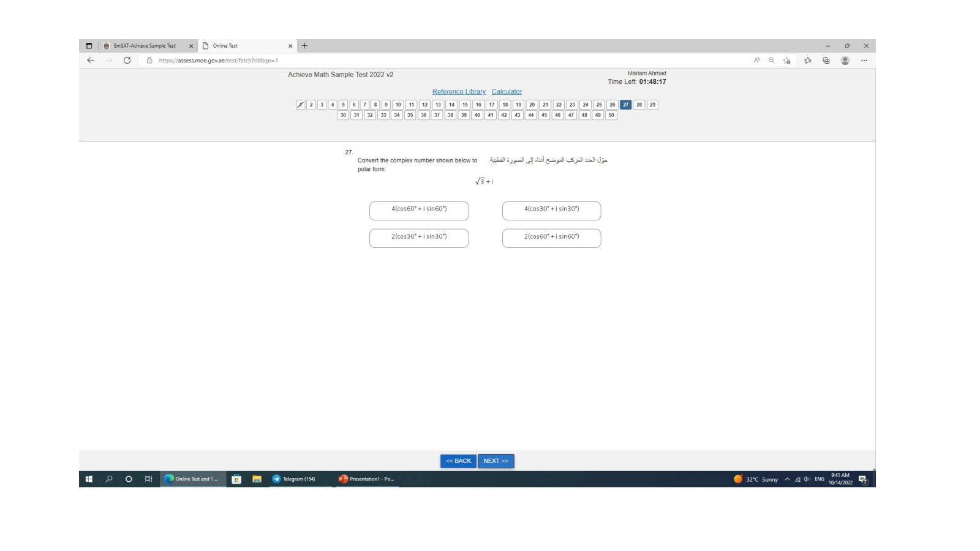The image size is (980, 551).
Task: Click the browser profile avatar icon
Action: click(x=845, y=60)
